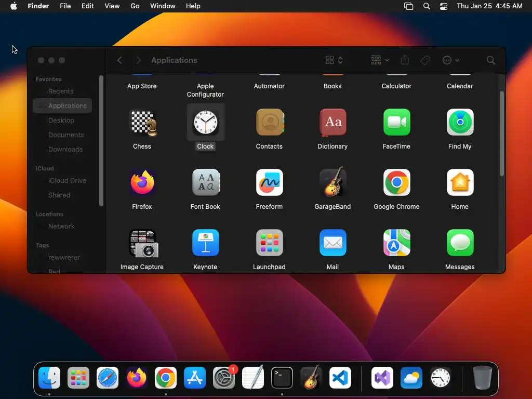
Task: Open the FaceTime app icon
Action: pyautogui.click(x=396, y=123)
